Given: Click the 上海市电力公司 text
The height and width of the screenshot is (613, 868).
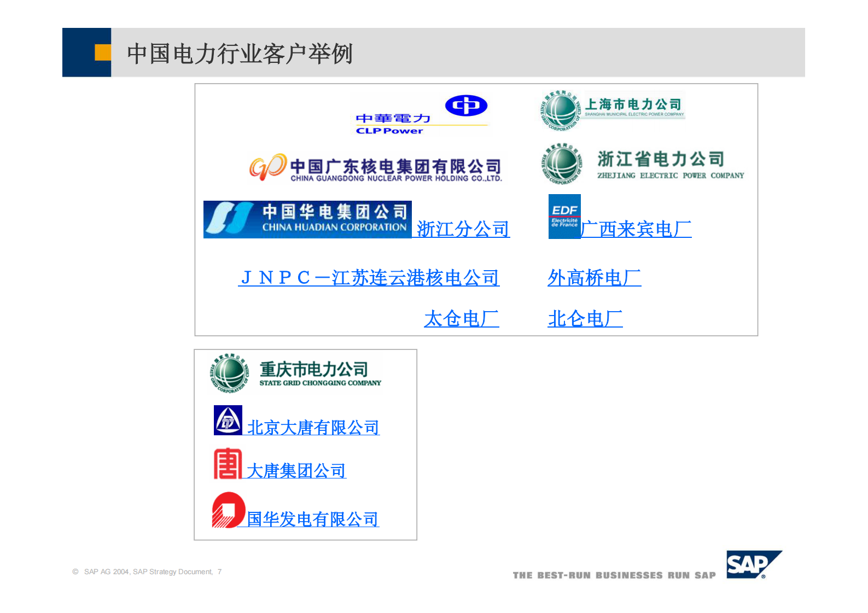Looking at the screenshot, I should coord(633,104).
